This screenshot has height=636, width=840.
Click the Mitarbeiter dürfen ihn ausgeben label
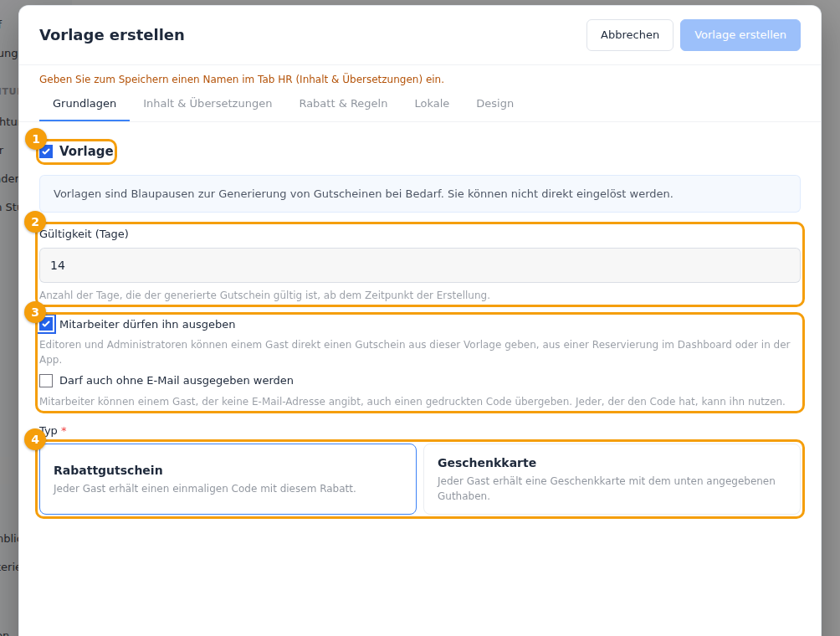[147, 325]
